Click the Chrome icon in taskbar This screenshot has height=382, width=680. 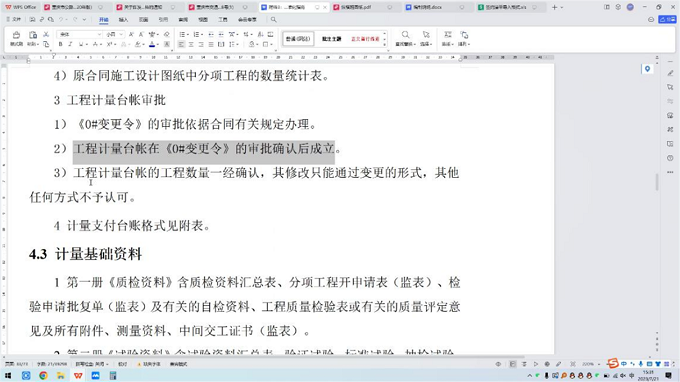43,375
